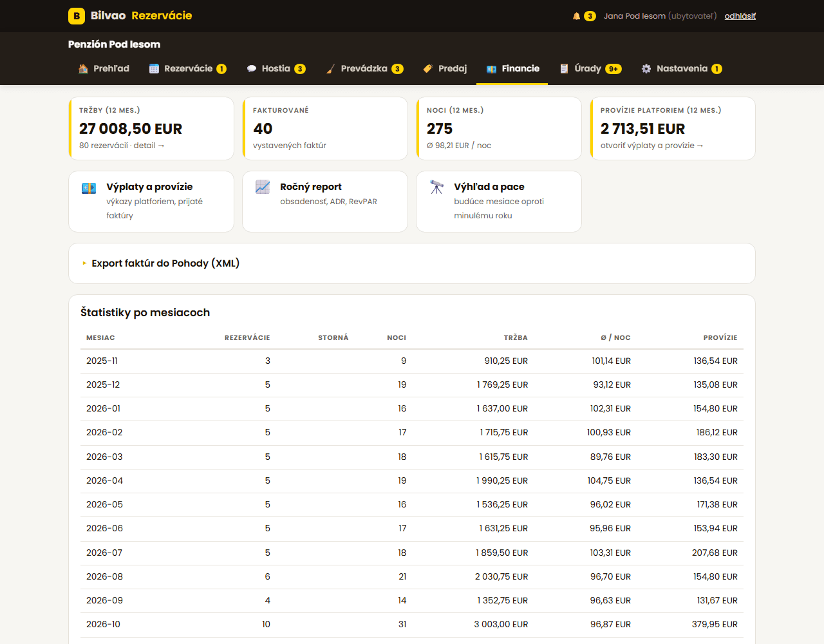Image resolution: width=824 pixels, height=644 pixels.
Task: Click the Penzión Pod lesom property name
Action: 114,44
